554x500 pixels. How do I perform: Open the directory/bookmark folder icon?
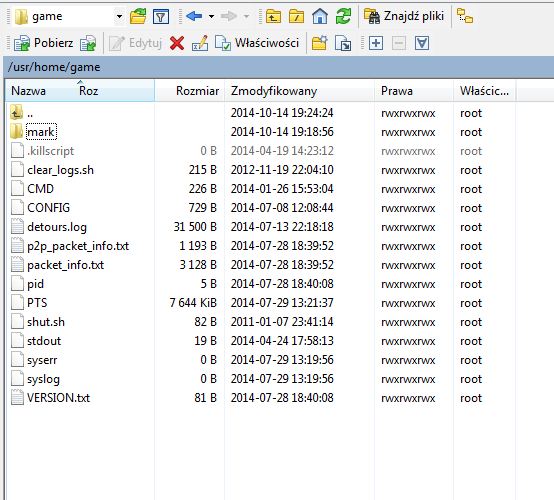click(138, 16)
